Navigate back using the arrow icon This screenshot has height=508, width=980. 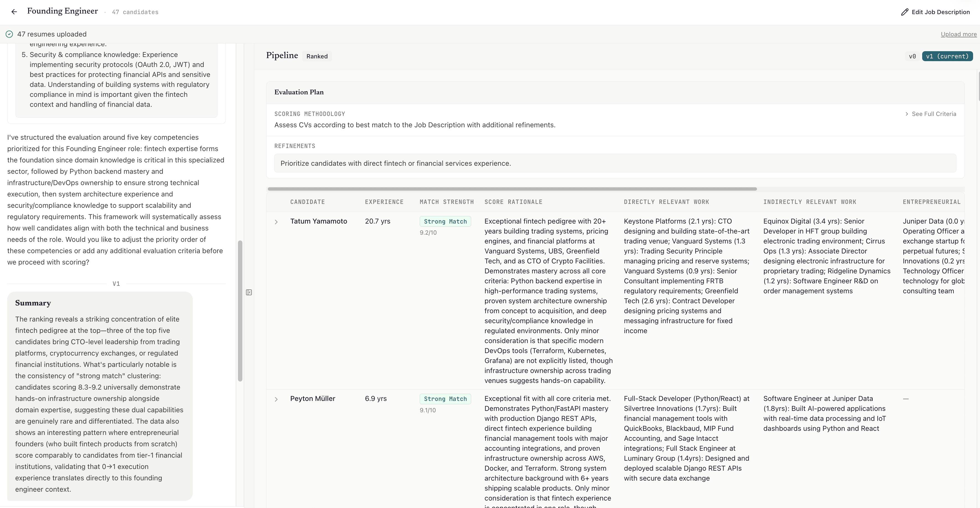[x=14, y=11]
